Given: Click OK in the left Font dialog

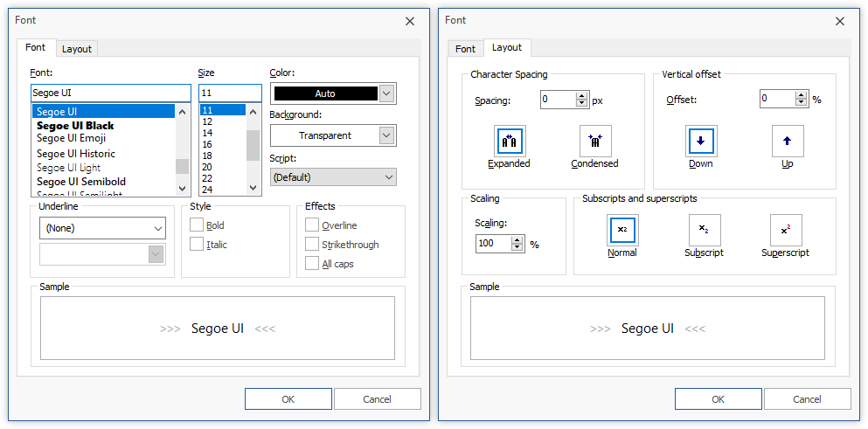Looking at the screenshot, I should pyautogui.click(x=288, y=399).
